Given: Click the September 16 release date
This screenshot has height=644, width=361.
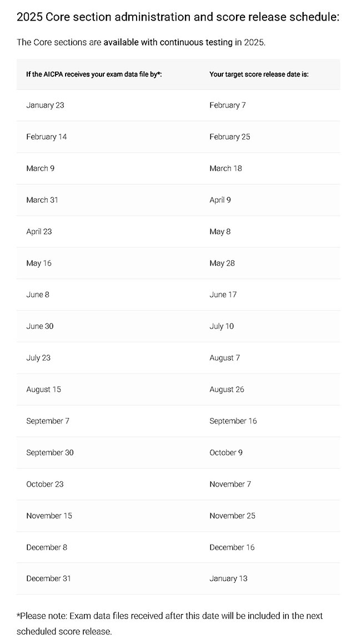Looking at the screenshot, I should click(233, 421).
